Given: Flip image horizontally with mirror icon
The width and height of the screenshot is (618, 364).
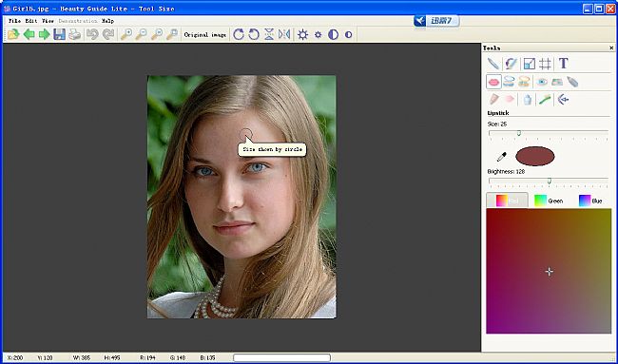Looking at the screenshot, I should point(283,34).
